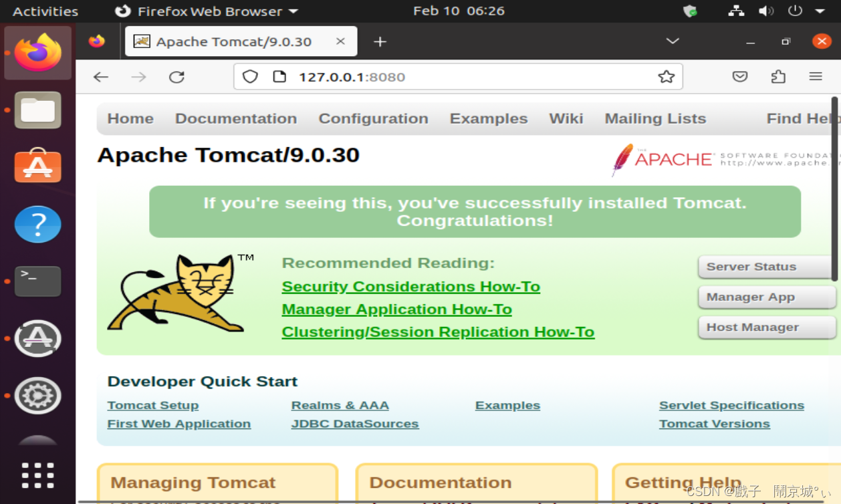Open tracking protection shield in address bar
Viewport: 841px width, 504px height.
[250, 77]
